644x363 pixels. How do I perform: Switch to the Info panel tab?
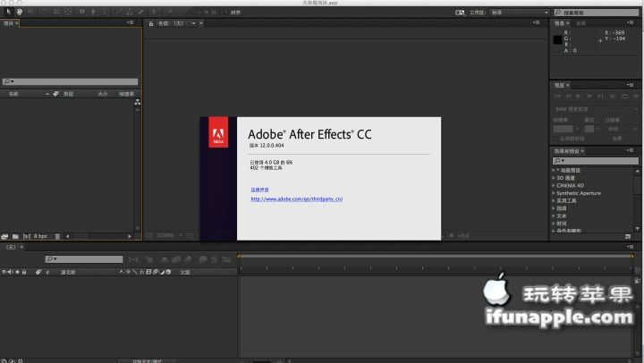[559, 23]
